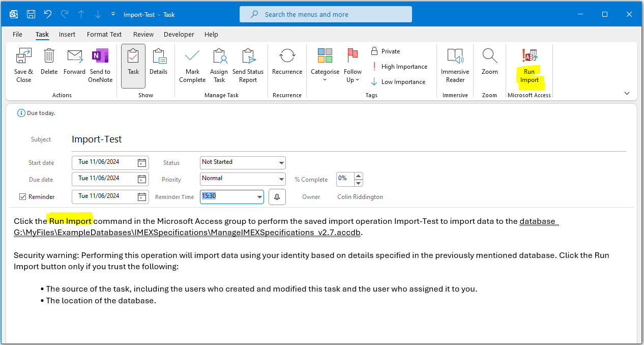Undo the last action
Screen dimensions: 644x345
pyautogui.click(x=48, y=14)
